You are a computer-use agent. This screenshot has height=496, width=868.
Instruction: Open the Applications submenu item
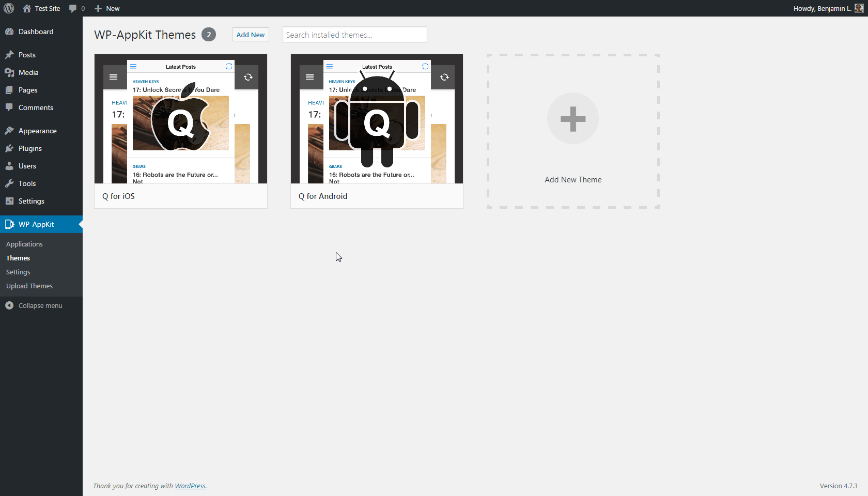pyautogui.click(x=24, y=244)
